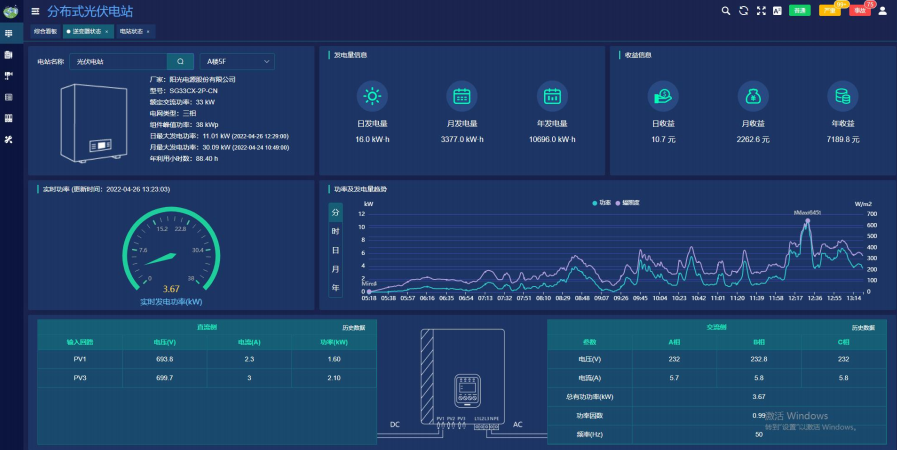
Task: Switch to the 综合看板 tab
Action: coord(45,31)
